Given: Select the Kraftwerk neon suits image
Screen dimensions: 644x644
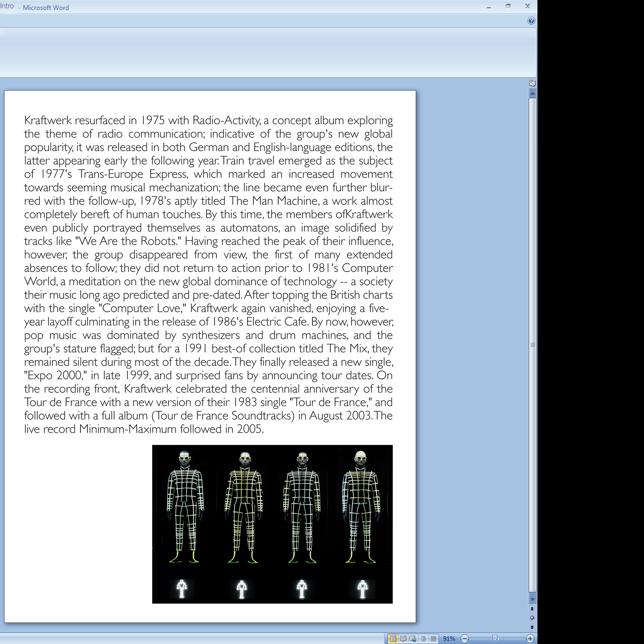Looking at the screenshot, I should coord(272,524).
